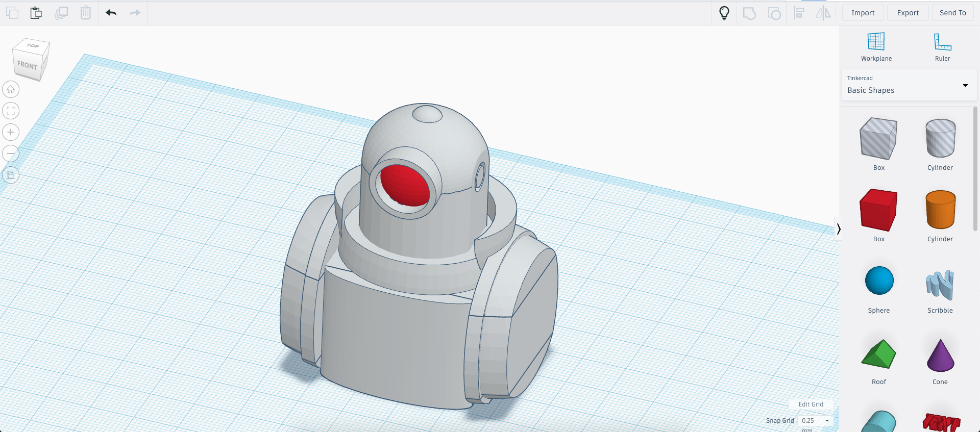This screenshot has width=980, height=432.
Task: Open the Basic Shapes dropdown
Action: coord(909,85)
